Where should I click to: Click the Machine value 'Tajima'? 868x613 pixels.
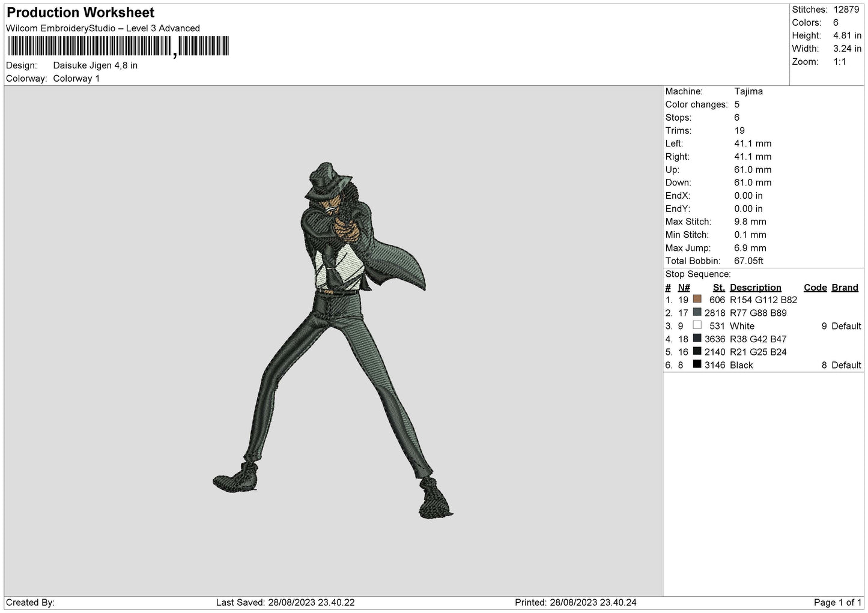[x=748, y=91]
